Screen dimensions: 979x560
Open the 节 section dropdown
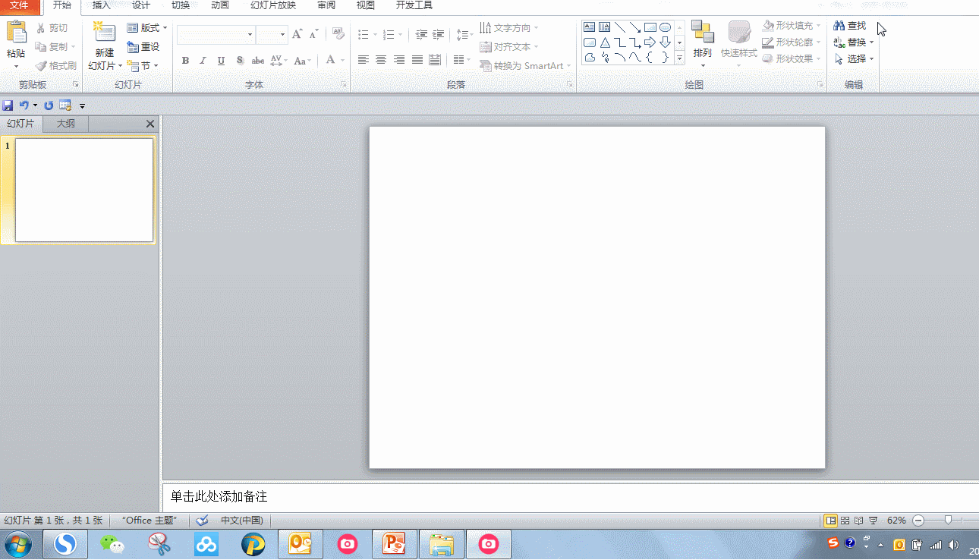[x=143, y=66]
